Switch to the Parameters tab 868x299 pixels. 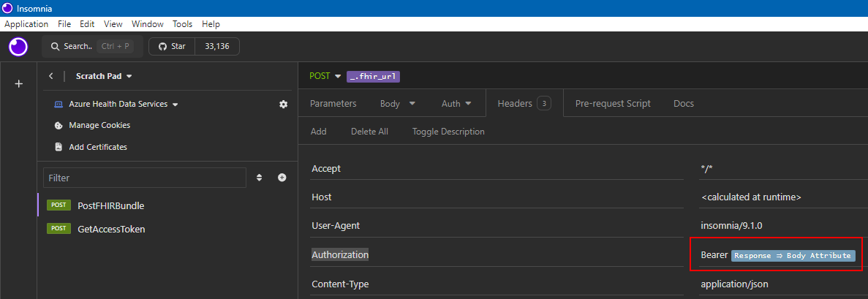click(x=333, y=104)
